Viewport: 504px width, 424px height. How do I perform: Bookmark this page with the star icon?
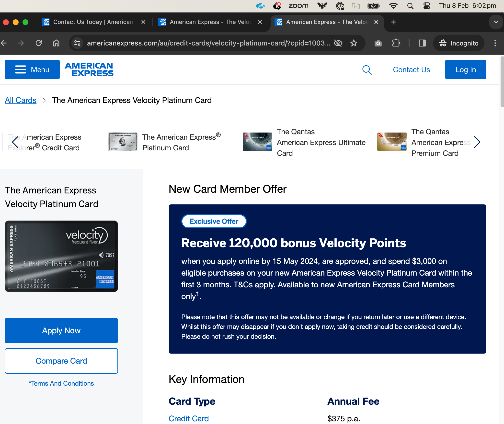[x=354, y=43]
